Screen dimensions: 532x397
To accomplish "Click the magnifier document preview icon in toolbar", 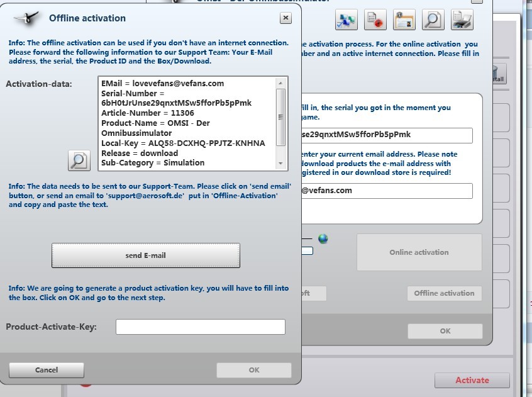I will coord(433,20).
